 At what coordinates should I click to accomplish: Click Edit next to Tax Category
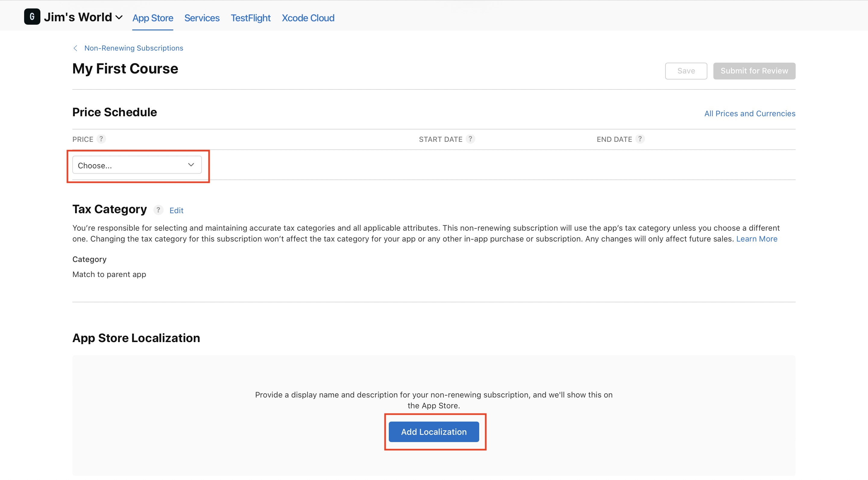pyautogui.click(x=176, y=210)
